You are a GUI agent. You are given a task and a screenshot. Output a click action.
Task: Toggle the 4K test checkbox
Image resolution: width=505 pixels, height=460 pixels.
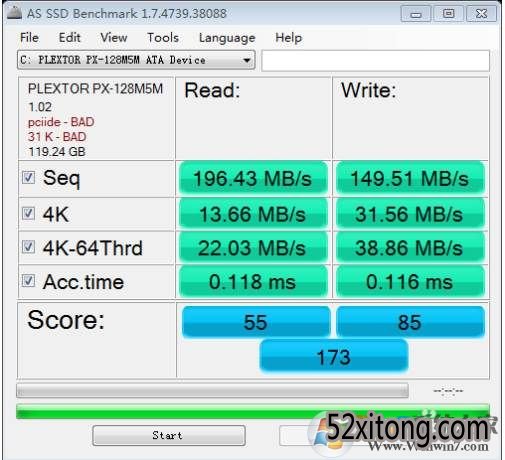tap(28, 213)
